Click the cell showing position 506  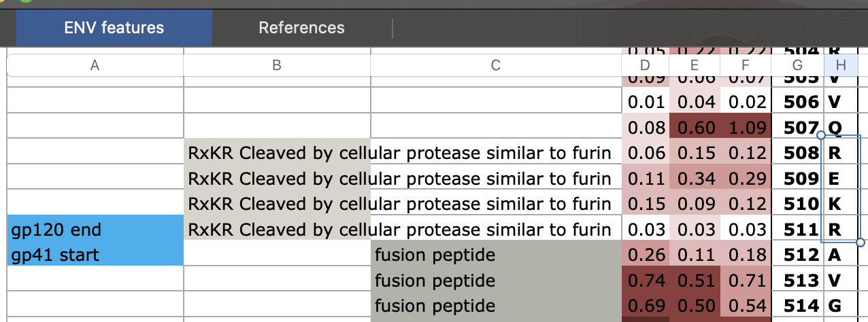[797, 102]
